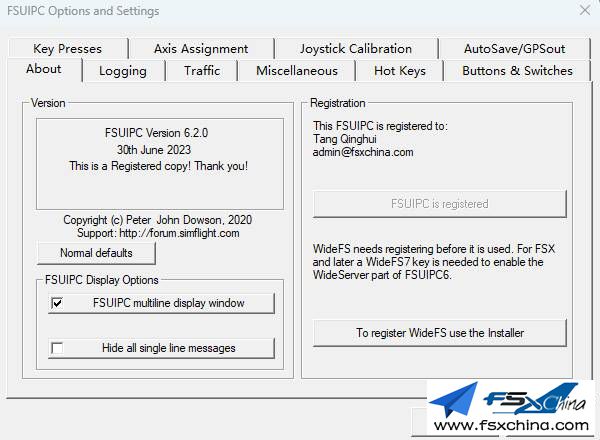Switch to the Axis Assignment tab
The height and width of the screenshot is (440, 600).
tap(201, 49)
